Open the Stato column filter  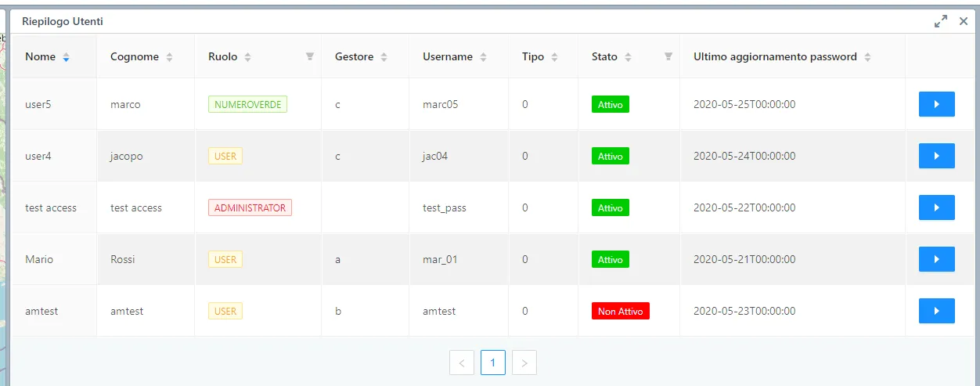click(x=668, y=56)
